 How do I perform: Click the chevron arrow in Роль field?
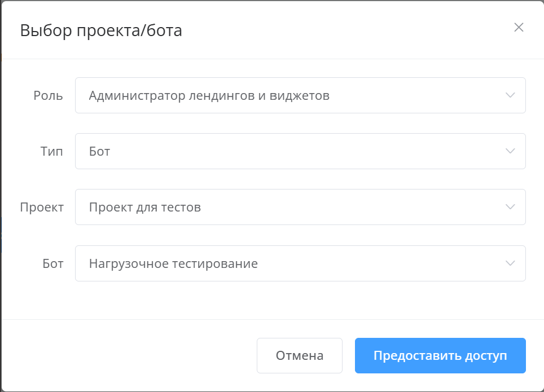tap(510, 95)
